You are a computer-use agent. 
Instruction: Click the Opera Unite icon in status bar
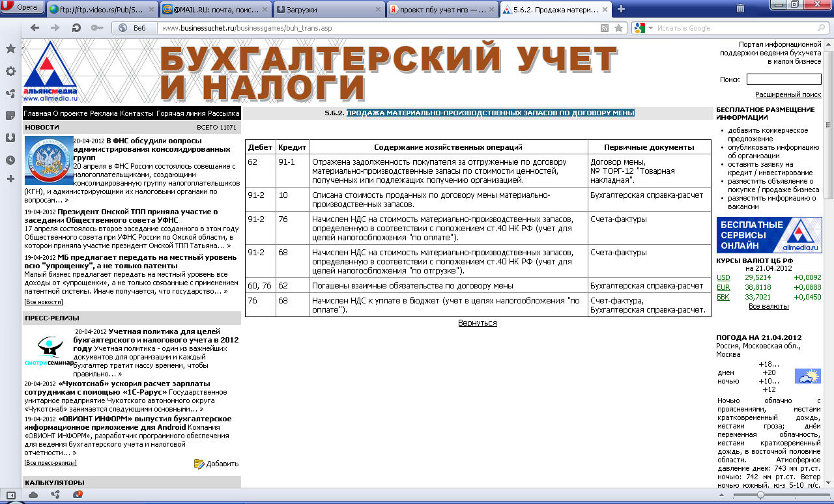tap(55, 496)
